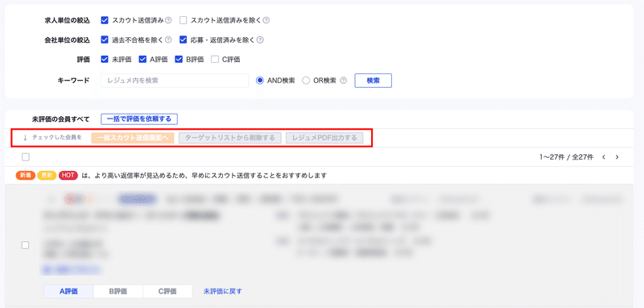This screenshot has height=308, width=644.
Task: Click 一括スカウト送信画面へ button
Action: [133, 138]
